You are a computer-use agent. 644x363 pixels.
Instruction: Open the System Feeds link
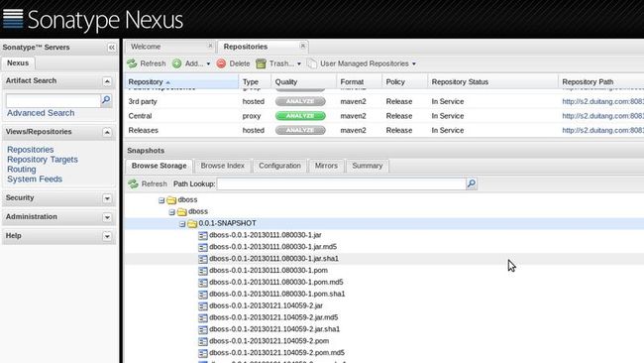(x=35, y=180)
